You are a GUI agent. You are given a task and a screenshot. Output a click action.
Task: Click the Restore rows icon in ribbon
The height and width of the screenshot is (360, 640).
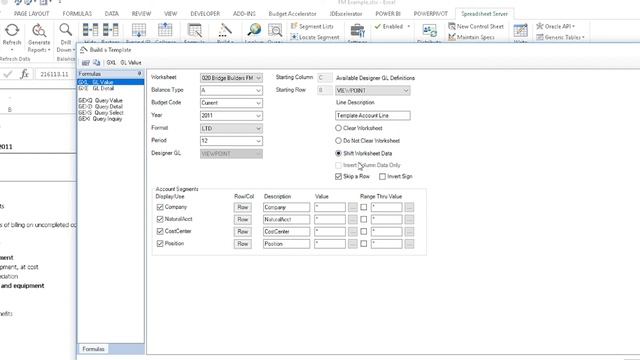pos(110,30)
